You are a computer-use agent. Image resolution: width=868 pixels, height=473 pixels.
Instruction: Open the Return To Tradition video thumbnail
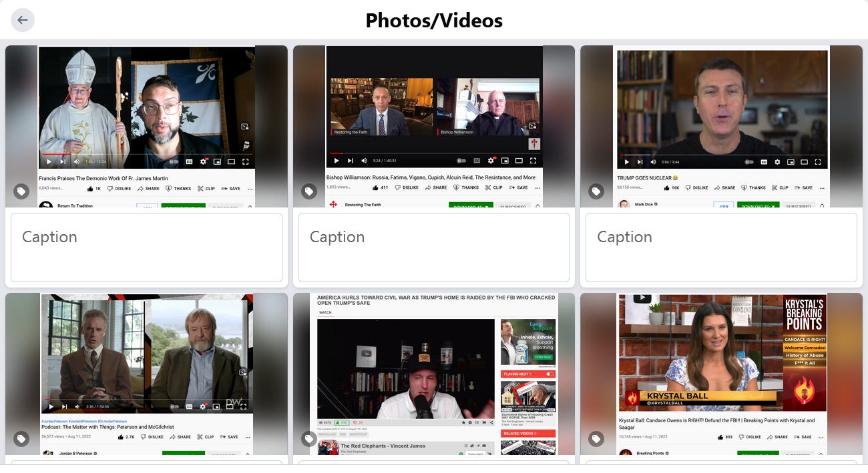click(x=147, y=127)
